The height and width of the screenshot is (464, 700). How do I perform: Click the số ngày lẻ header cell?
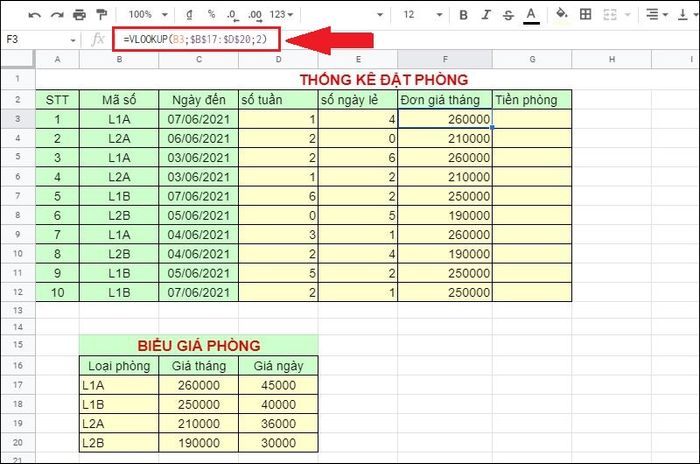pos(358,100)
